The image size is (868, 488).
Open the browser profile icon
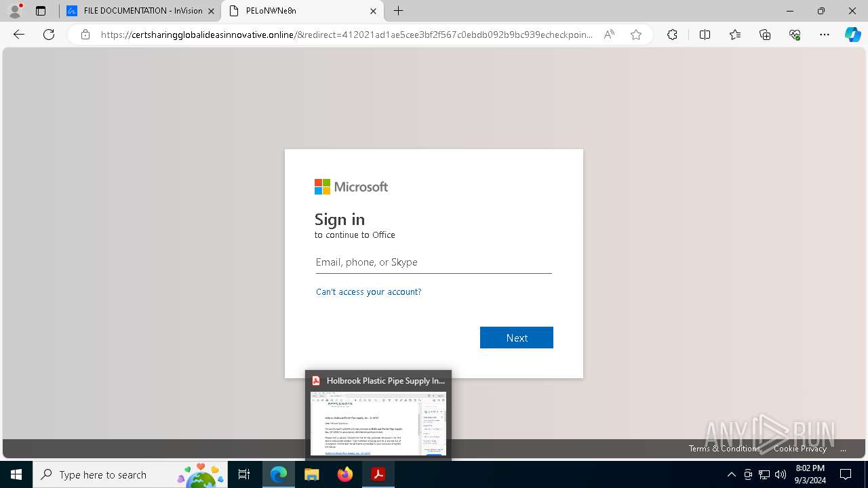pos(15,11)
